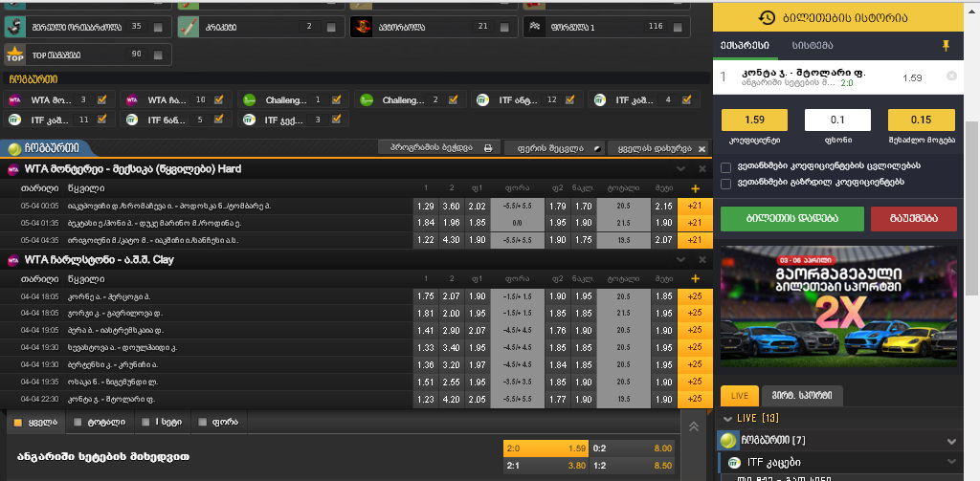Collapse the ITF კაცები live group chevron
The width and height of the screenshot is (980, 481).
pos(951,463)
